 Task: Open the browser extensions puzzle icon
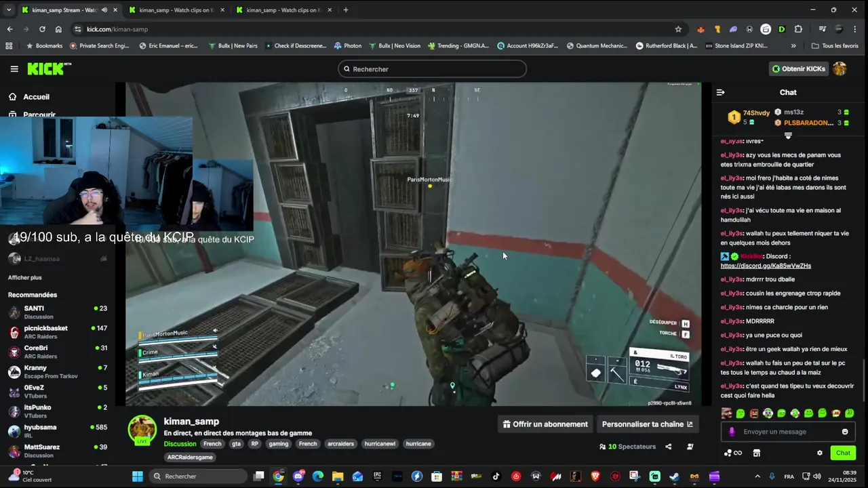coord(798,29)
